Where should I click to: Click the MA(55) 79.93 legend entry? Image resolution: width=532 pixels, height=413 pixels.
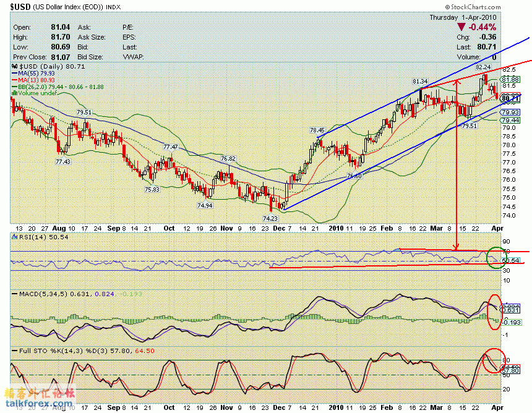[33, 73]
